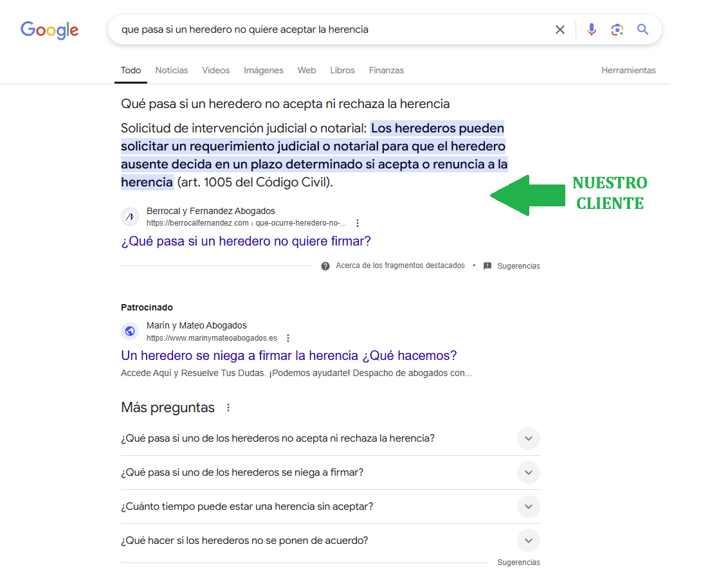Switch to the Noticias tab
This screenshot has height=585, width=728.
(x=172, y=70)
